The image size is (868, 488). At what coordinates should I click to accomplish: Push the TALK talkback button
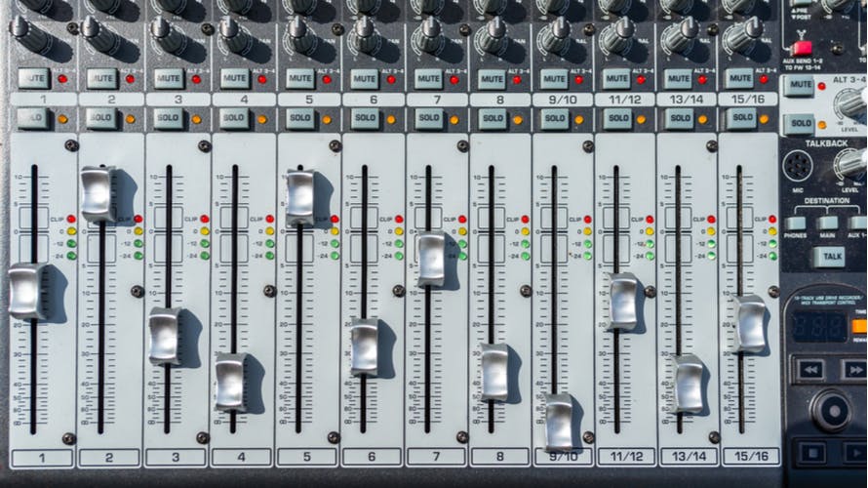[x=829, y=257]
